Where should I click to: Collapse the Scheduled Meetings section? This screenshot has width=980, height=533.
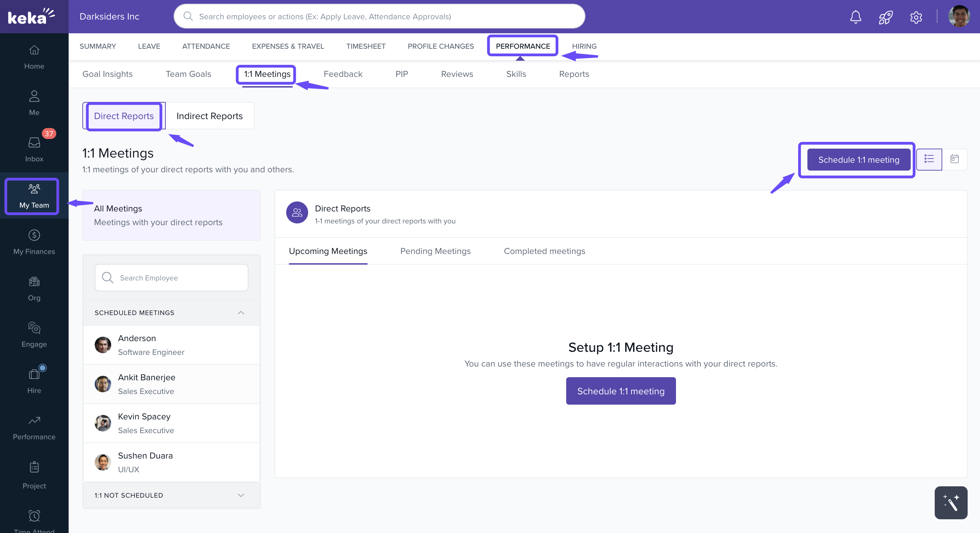point(241,312)
